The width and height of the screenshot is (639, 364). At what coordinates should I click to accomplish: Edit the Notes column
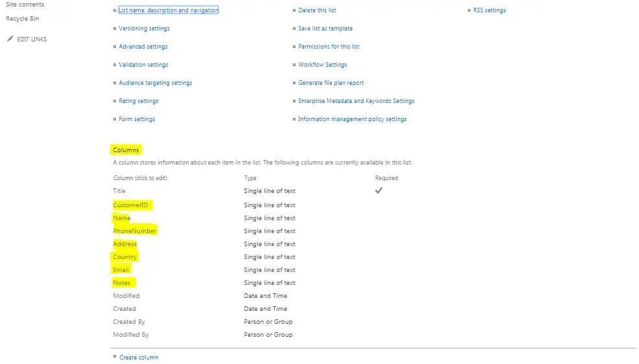click(x=121, y=283)
